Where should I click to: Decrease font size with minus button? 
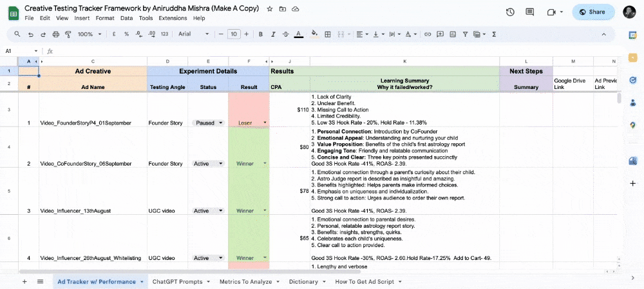click(220, 34)
